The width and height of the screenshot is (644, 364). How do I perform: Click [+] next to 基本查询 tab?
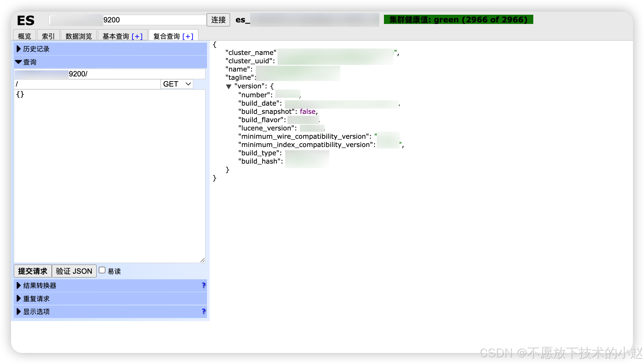137,37
